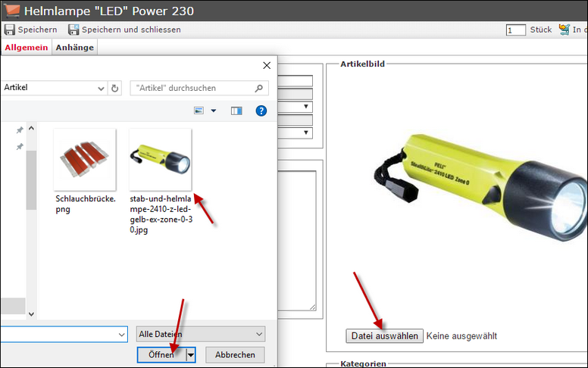Switch to the Allgemein tab
The height and width of the screenshot is (368, 588).
(x=27, y=47)
